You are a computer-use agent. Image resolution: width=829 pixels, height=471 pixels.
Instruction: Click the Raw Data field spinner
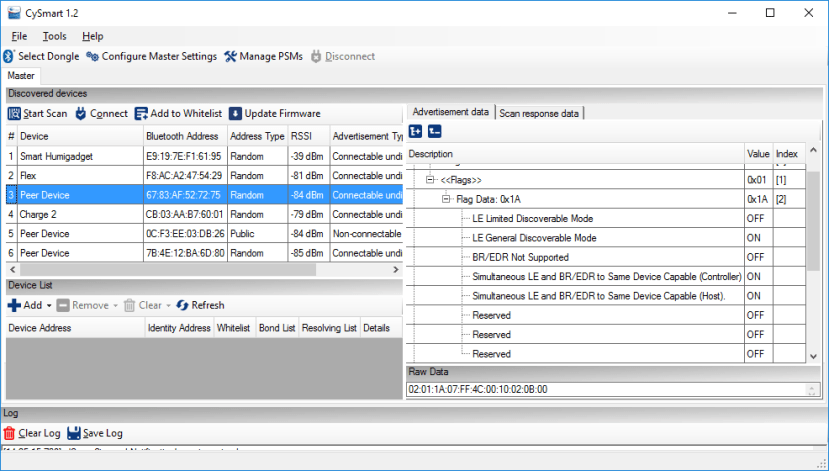(x=812, y=390)
